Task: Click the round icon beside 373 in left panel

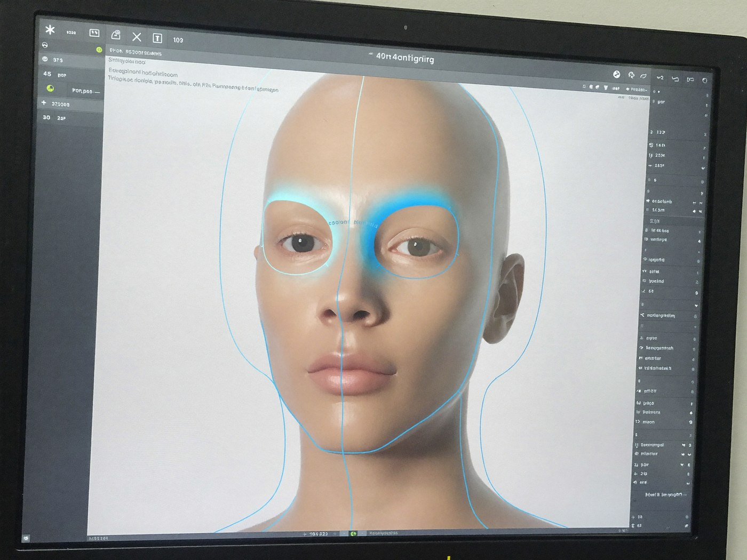Action: tap(45, 59)
